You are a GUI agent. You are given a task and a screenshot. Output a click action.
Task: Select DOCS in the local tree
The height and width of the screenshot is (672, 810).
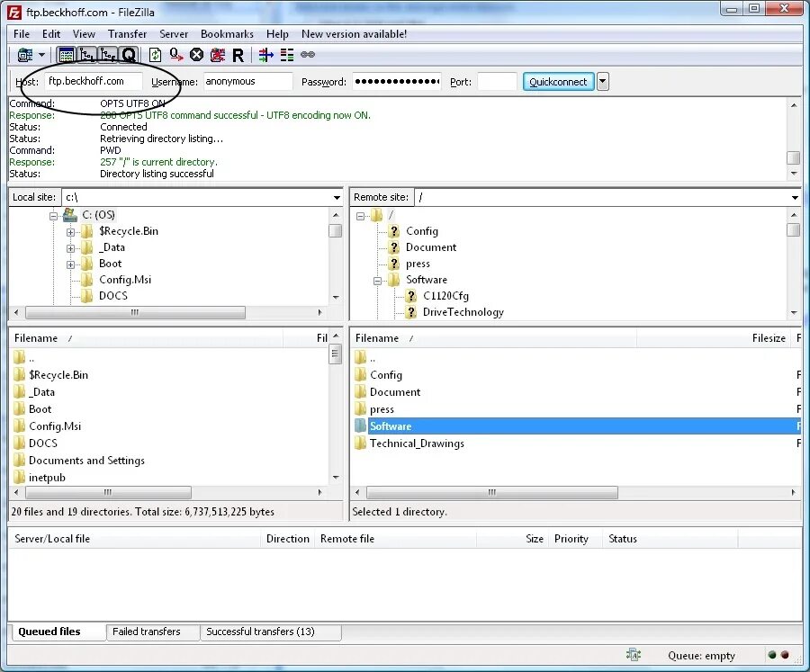(x=113, y=296)
